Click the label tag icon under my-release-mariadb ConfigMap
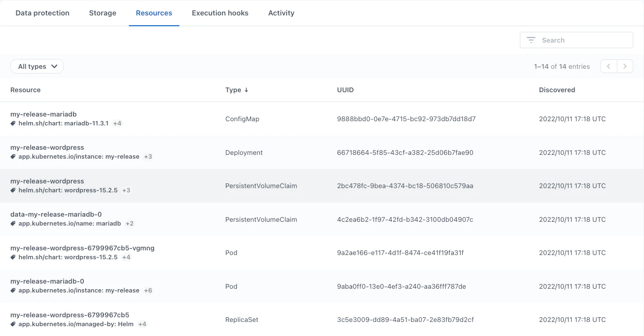Viewport: 644px width, 336px height. click(13, 124)
